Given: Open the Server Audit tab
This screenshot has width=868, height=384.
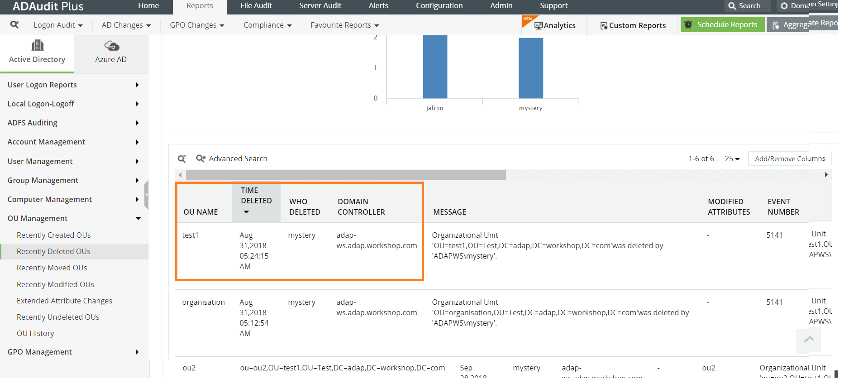Looking at the screenshot, I should coord(320,6).
